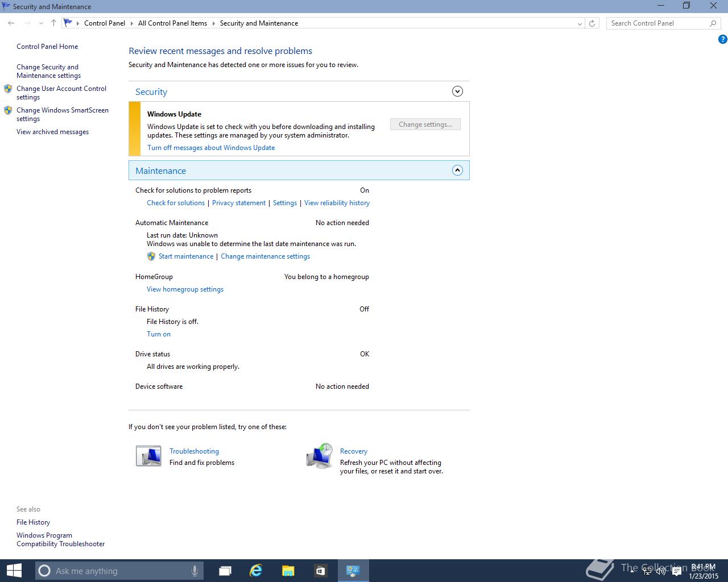
Task: Go up one level with up arrow
Action: tap(53, 23)
